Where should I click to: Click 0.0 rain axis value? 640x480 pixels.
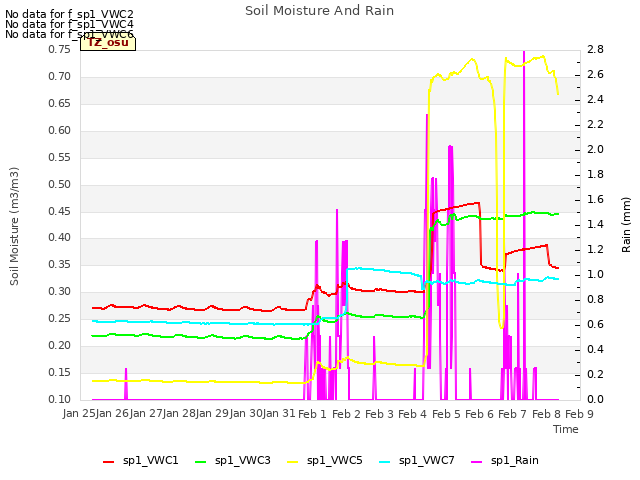tap(596, 400)
